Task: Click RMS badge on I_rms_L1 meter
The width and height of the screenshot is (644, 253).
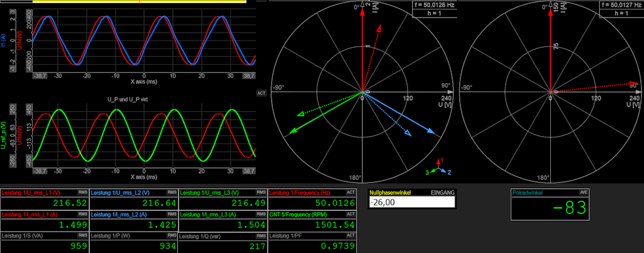Action: click(x=82, y=214)
